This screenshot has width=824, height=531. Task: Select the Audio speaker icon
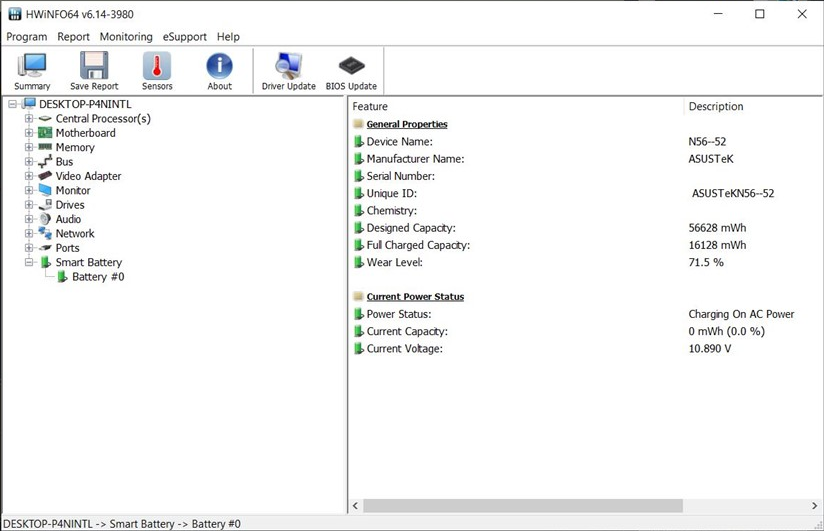point(45,219)
